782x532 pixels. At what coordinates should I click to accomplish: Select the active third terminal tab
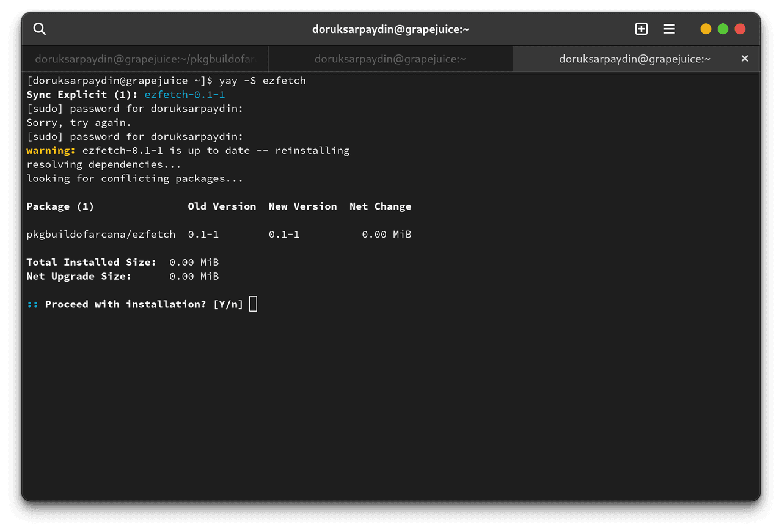coord(634,59)
